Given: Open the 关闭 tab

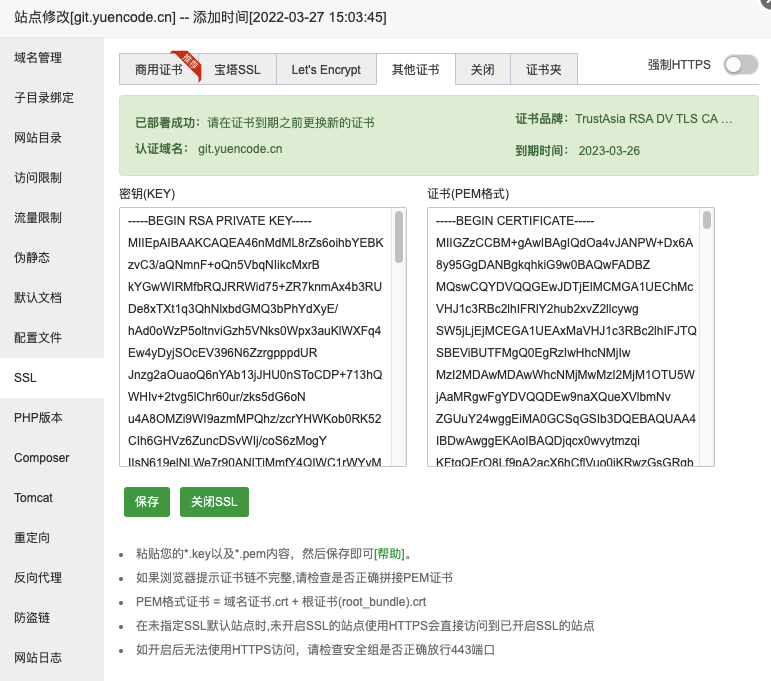Looking at the screenshot, I should click(x=482, y=69).
